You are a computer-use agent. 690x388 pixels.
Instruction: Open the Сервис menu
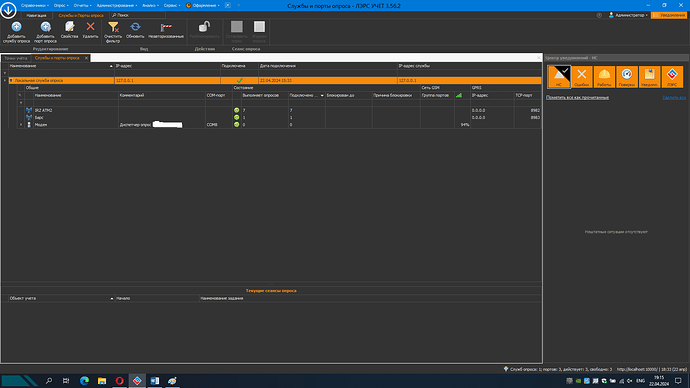(x=172, y=5)
